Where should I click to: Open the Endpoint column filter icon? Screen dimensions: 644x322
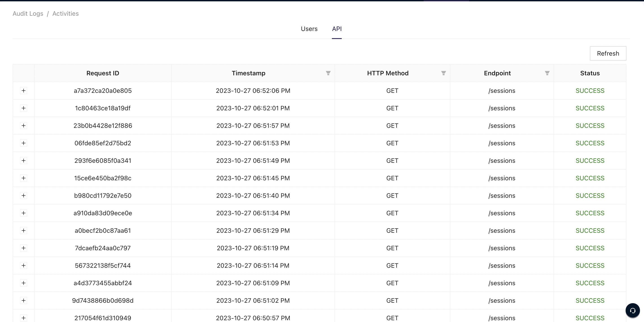tap(547, 73)
